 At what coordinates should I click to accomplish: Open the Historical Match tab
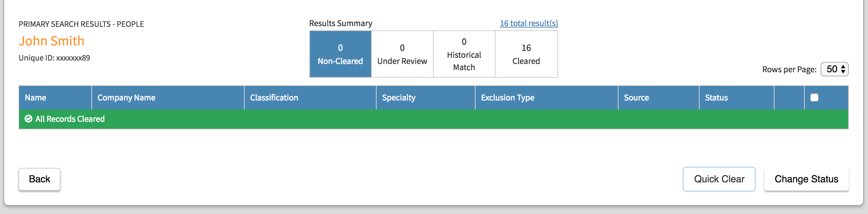[x=464, y=54]
